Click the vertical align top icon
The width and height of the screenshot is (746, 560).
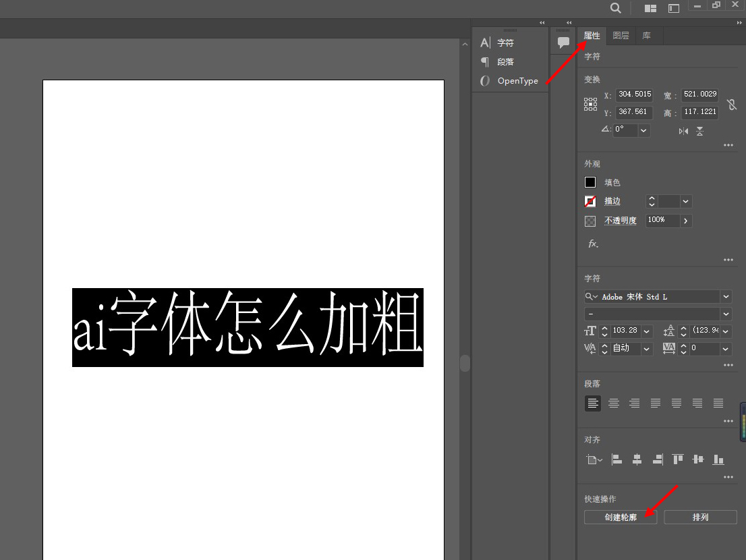click(x=678, y=459)
